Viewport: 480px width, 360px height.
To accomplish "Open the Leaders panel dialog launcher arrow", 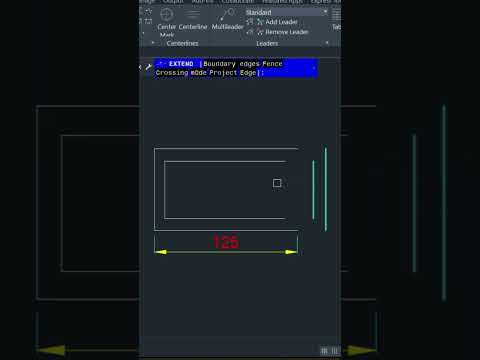I will (x=327, y=43).
